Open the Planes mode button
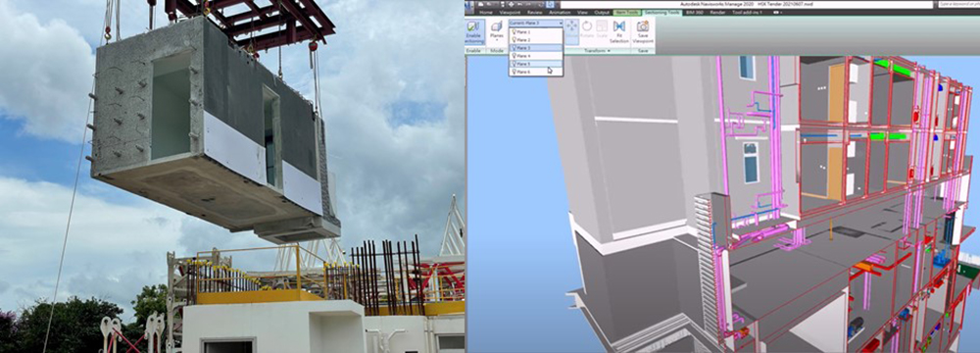This screenshot has width=980, height=353. coord(497,31)
